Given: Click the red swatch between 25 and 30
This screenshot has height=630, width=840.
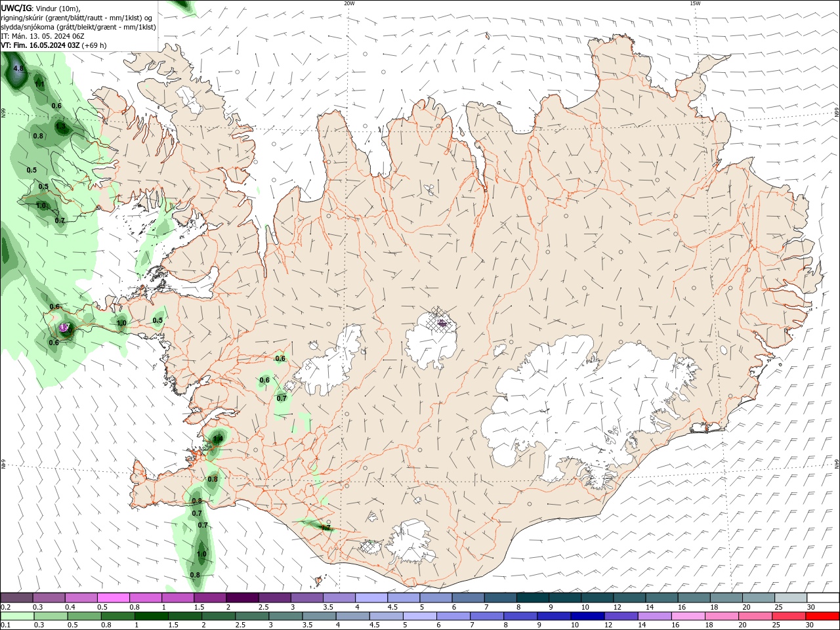Looking at the screenshot, I should click(787, 616).
